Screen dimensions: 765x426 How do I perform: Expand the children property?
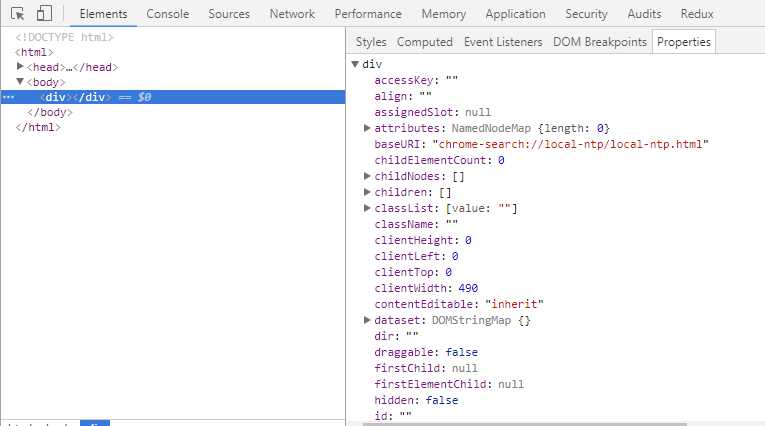(x=367, y=192)
